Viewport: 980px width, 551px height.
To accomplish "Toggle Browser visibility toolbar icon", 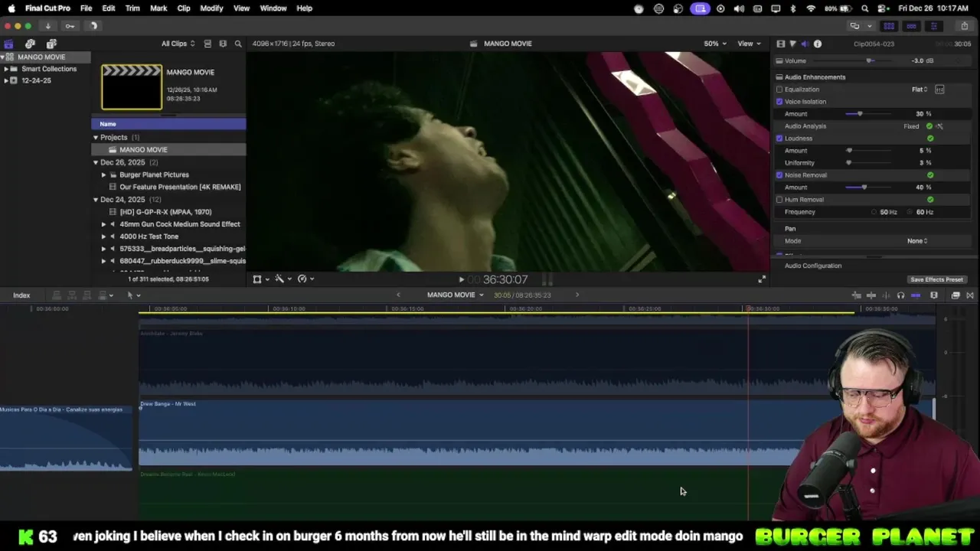I will click(x=889, y=26).
